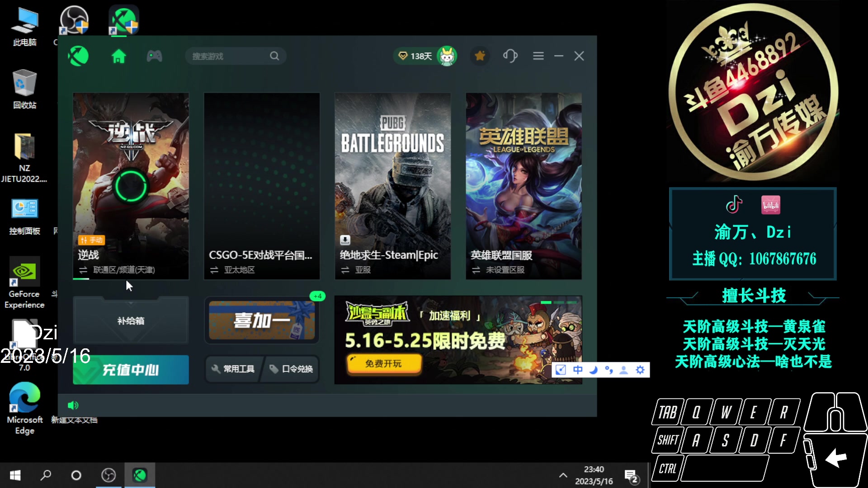Click the green power ring on 逆战
Screen dimensions: 868x488
(x=131, y=186)
